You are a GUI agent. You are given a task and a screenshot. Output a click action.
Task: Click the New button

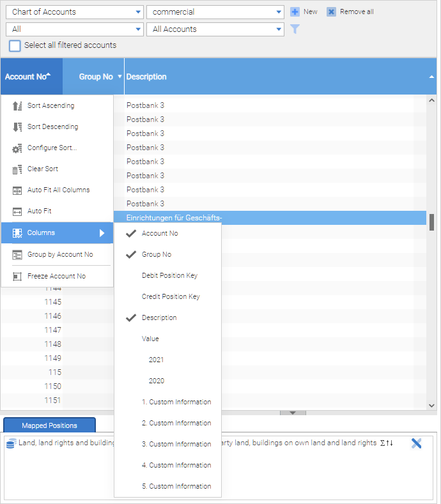click(304, 11)
